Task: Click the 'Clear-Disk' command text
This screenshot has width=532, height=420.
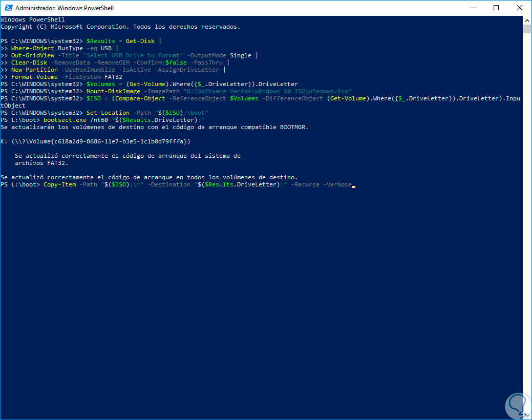Action: (x=29, y=62)
